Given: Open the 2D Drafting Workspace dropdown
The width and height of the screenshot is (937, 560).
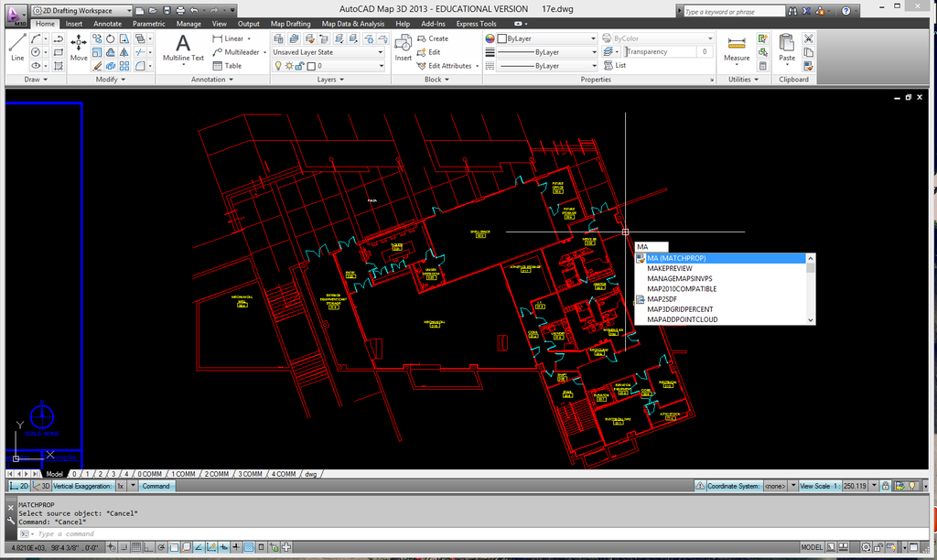Looking at the screenshot, I should 81,10.
